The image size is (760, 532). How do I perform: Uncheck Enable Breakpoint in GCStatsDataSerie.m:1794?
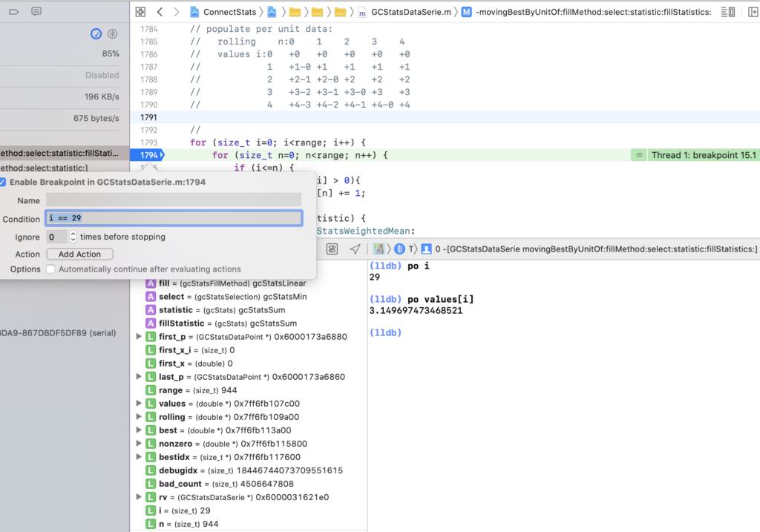click(x=4, y=182)
